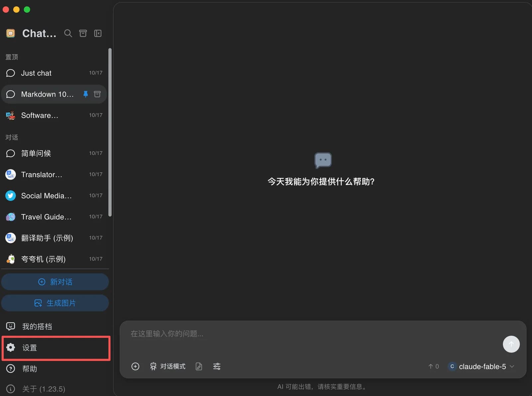Click the Translator… avatar icon

[x=11, y=175]
